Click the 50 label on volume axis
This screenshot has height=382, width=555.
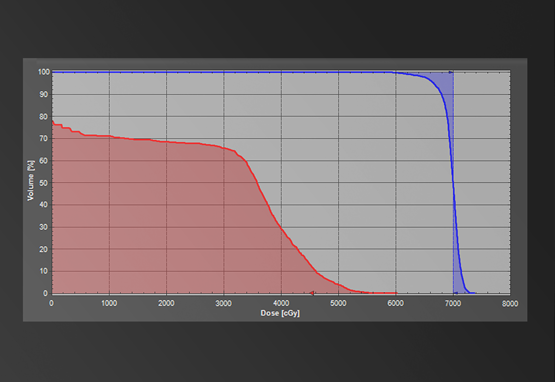[44, 183]
